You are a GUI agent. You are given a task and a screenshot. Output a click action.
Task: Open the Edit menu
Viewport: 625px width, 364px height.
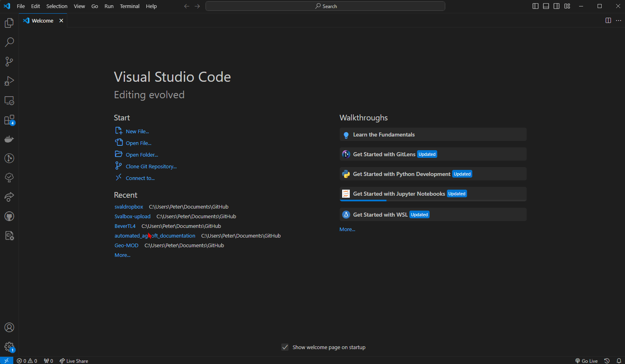click(35, 6)
